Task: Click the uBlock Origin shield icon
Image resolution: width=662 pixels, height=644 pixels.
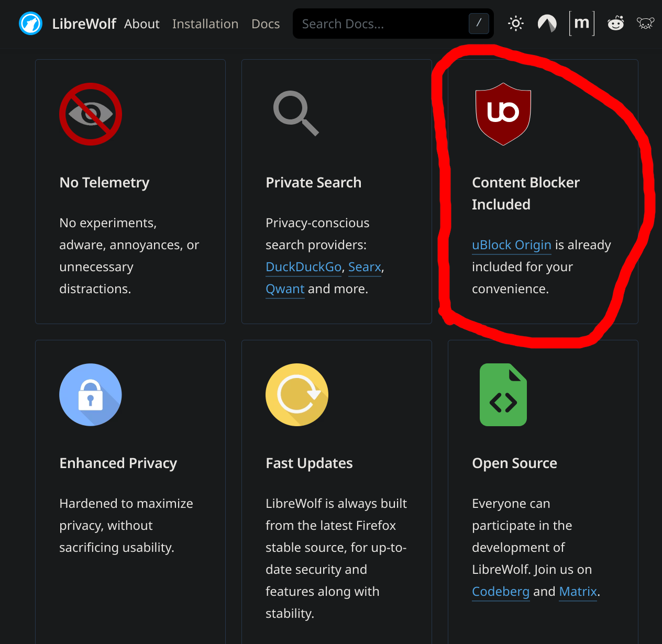Action: point(503,114)
